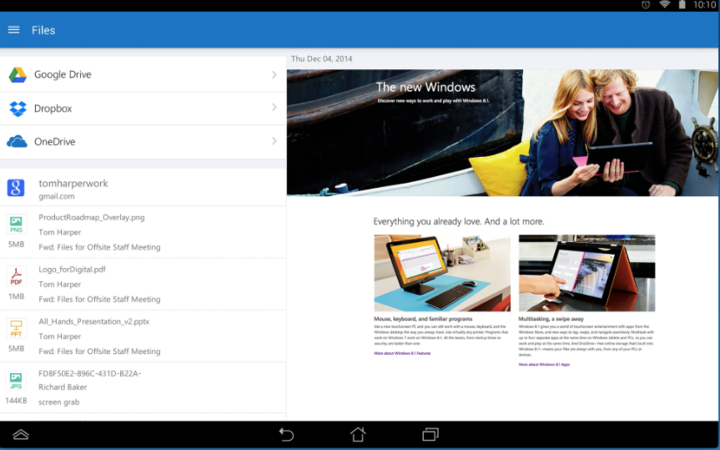Tap the Android Recent apps button
Screen dimensions: 720x450
pyautogui.click(x=430, y=434)
